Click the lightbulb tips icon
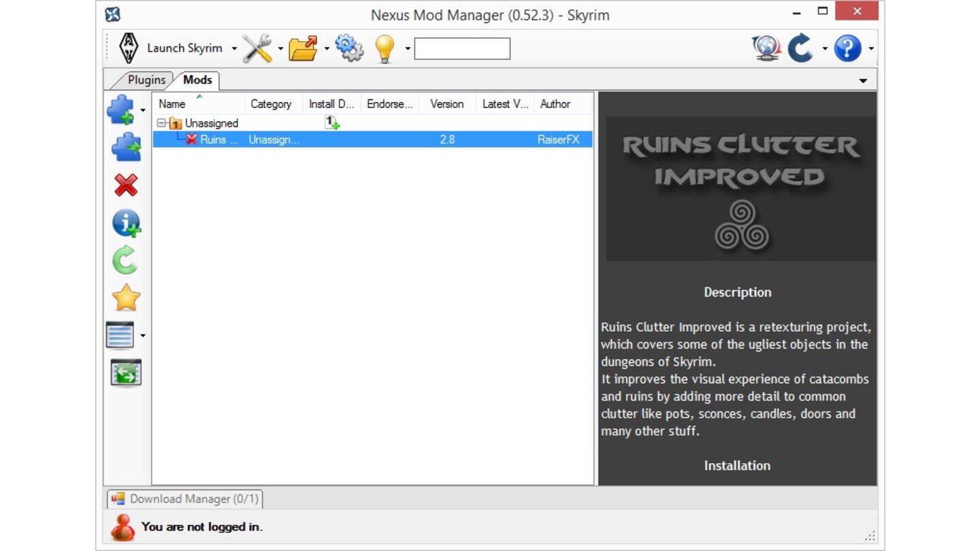This screenshot has width=980, height=551. (x=385, y=48)
